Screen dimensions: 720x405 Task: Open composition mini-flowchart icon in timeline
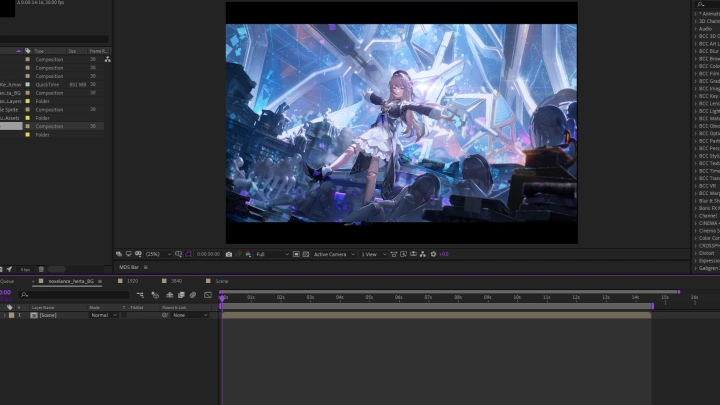pos(140,295)
